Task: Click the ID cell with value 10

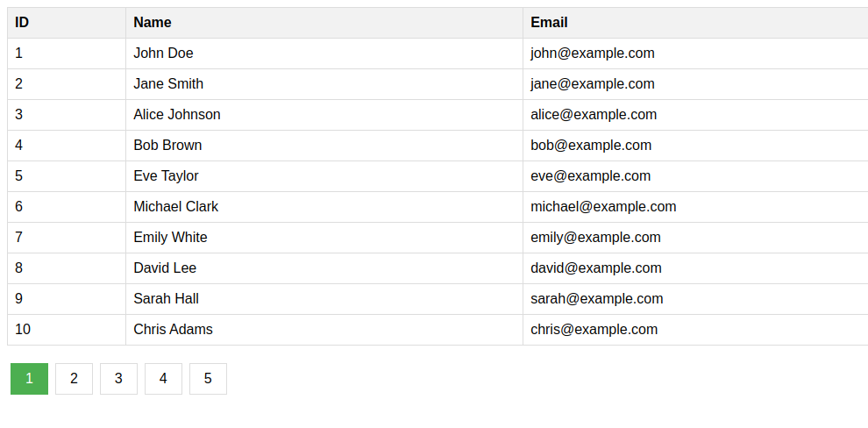Action: click(x=23, y=330)
